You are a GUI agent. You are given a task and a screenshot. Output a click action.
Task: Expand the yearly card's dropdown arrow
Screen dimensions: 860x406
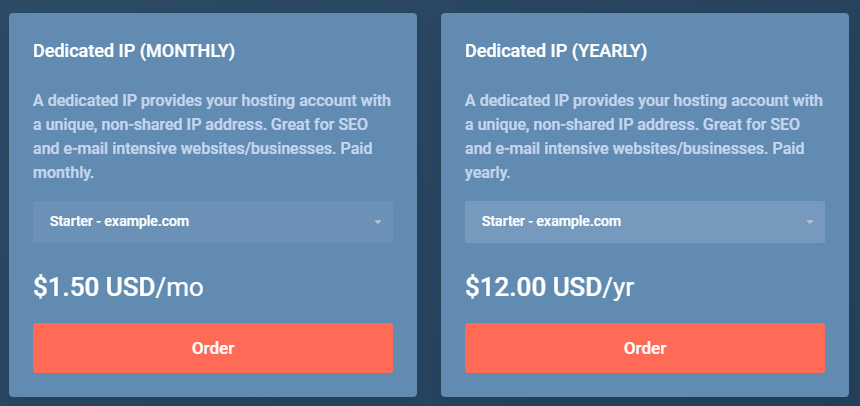click(809, 222)
